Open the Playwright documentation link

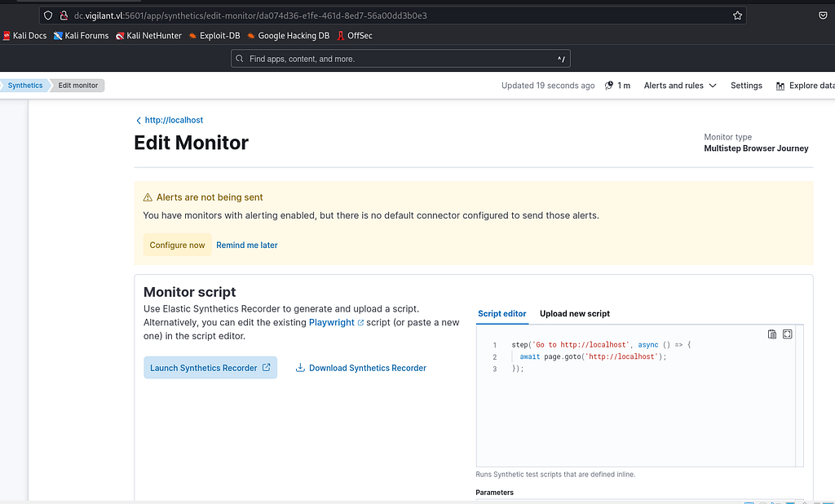(331, 322)
